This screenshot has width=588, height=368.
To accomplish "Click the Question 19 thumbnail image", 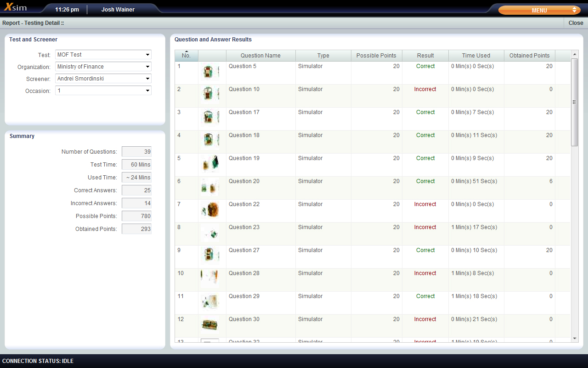I will (210, 164).
